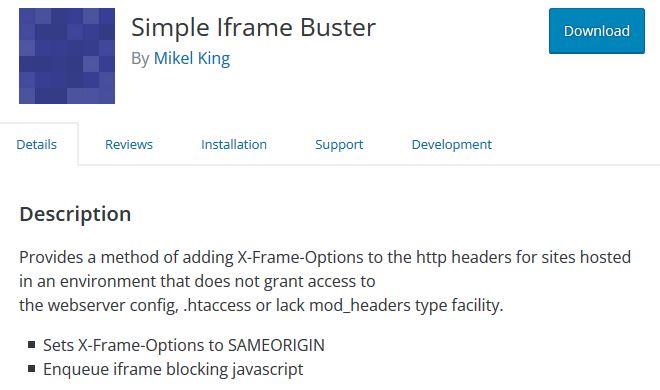The width and height of the screenshot is (660, 390).
Task: Click the Enqueue iframe blocking javascript item
Action: (173, 369)
